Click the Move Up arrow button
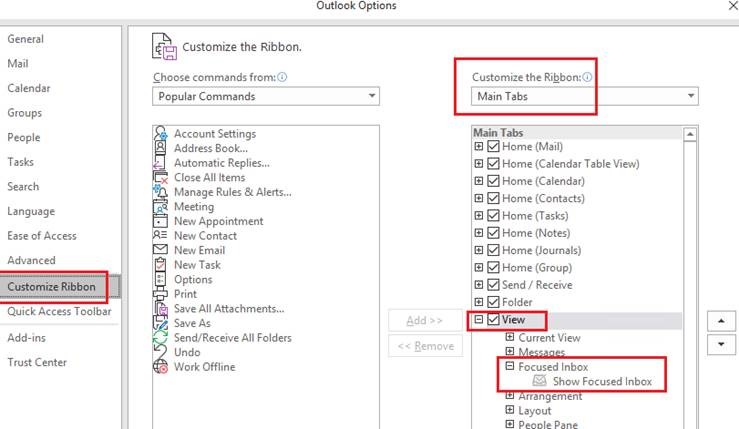Image resolution: width=739 pixels, height=429 pixels. [x=721, y=321]
